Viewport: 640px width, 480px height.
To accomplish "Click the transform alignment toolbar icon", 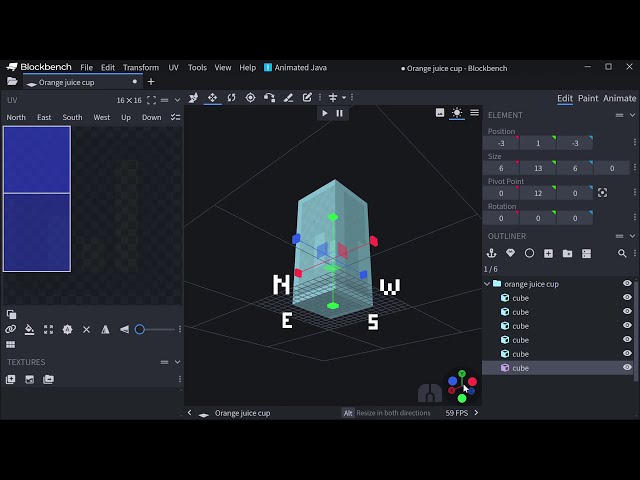I will coord(333,98).
